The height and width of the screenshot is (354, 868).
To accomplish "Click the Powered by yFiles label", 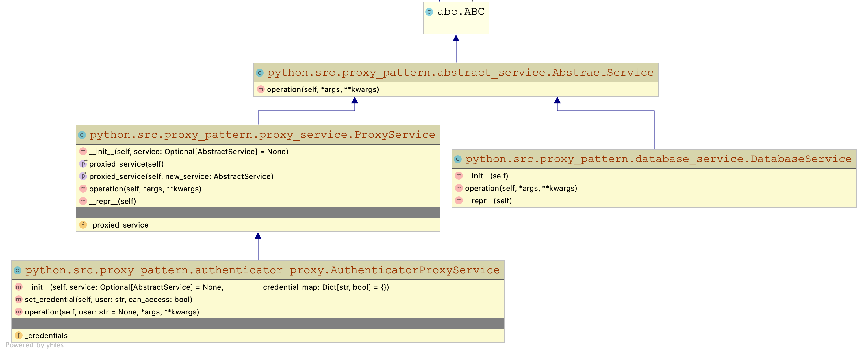I will 35,345.
